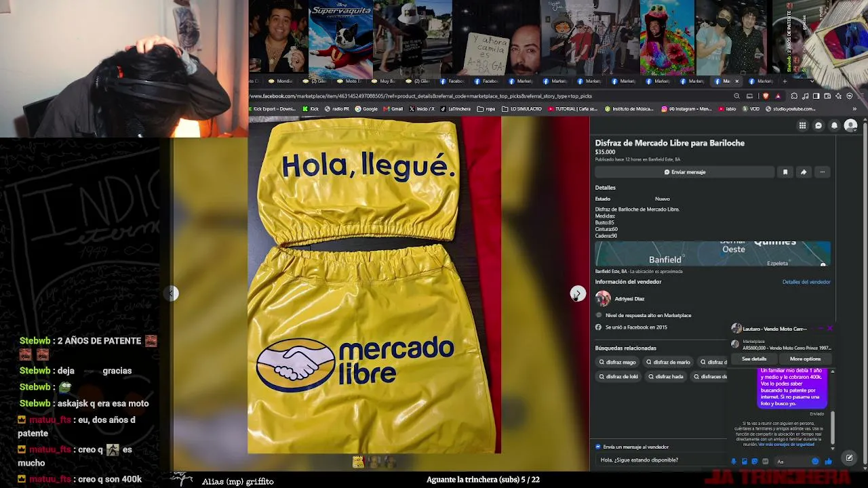This screenshot has width=868, height=488.
Task: Open the browser extensions puzzle icon
Action: [x=794, y=96]
